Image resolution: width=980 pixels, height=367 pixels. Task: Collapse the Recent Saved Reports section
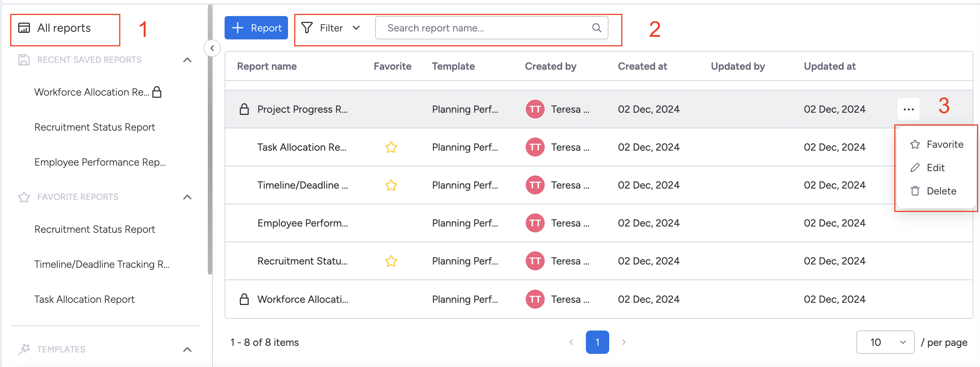(x=187, y=60)
